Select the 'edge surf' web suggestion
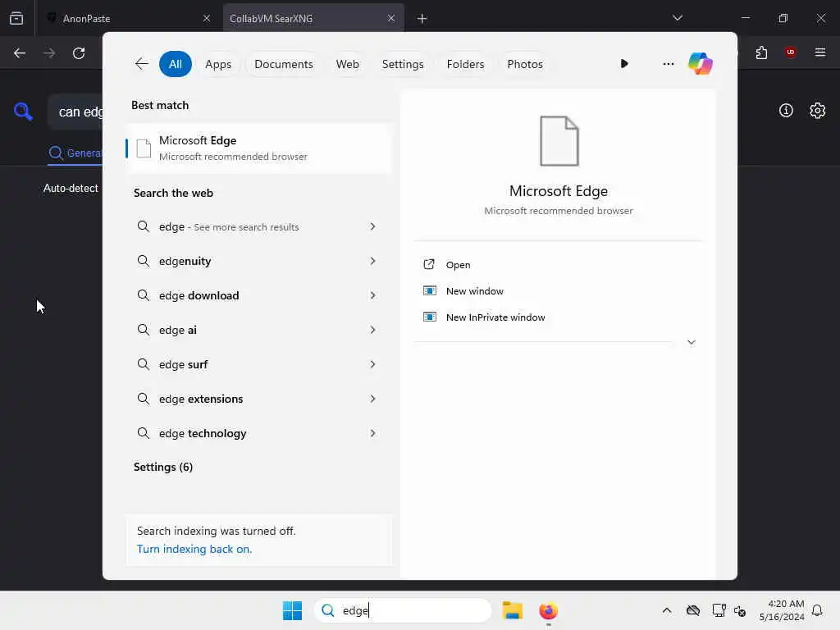The width and height of the screenshot is (840, 630). click(259, 364)
